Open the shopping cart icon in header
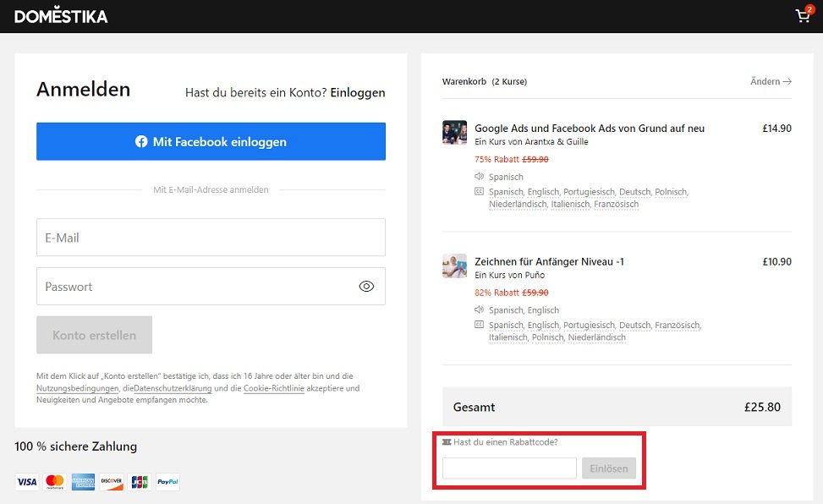The height and width of the screenshot is (504, 823). [803, 16]
